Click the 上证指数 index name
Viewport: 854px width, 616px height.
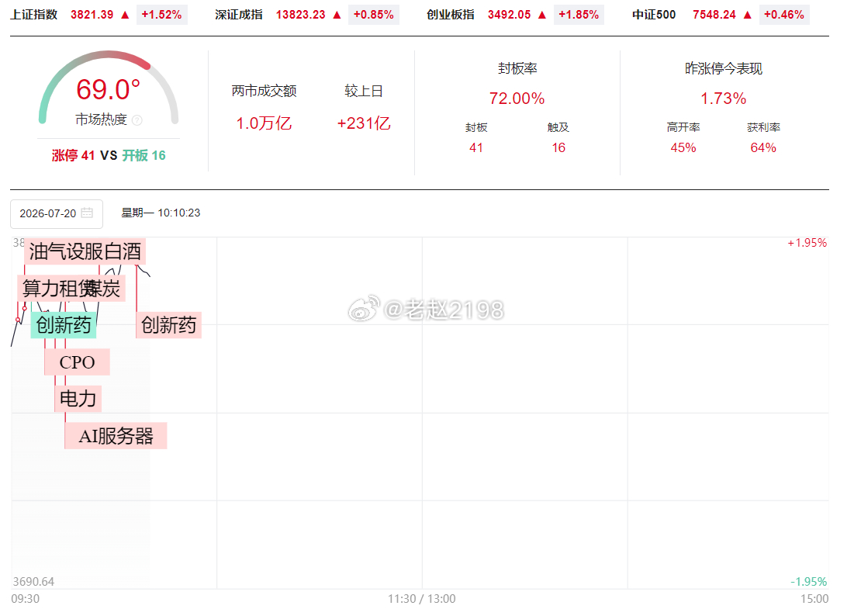(x=34, y=15)
